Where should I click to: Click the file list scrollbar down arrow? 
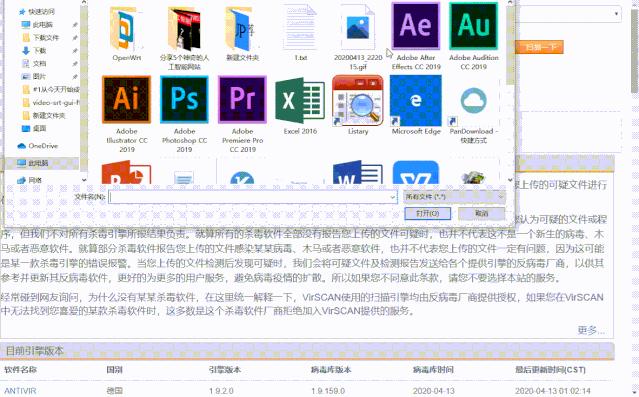point(510,180)
